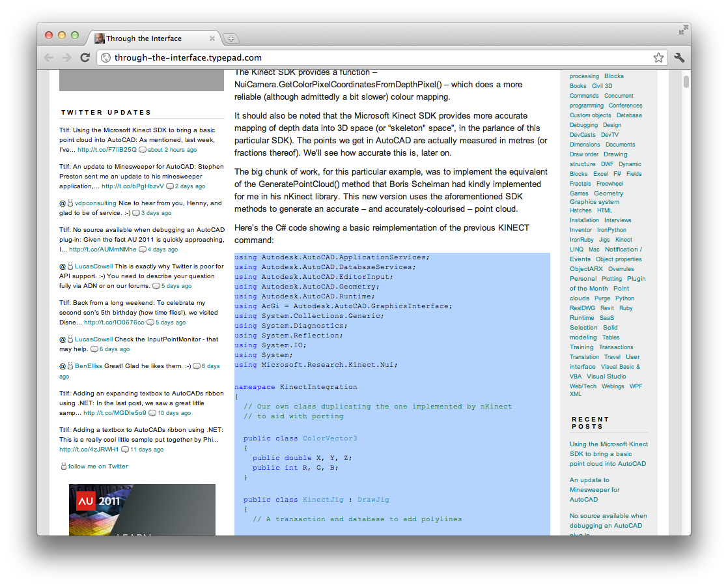Toggle the fullscreen arrows icon
728x587 pixels.
[x=683, y=30]
